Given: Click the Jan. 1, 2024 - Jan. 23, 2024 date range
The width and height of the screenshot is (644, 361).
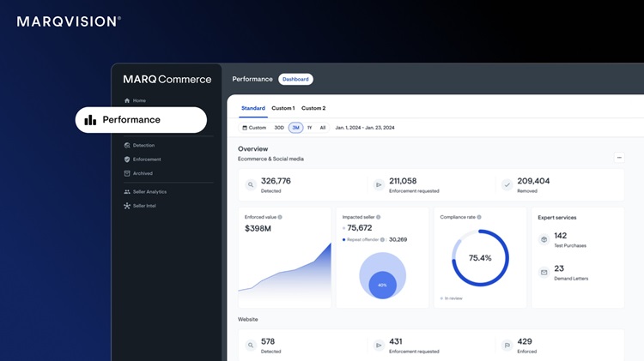Looking at the screenshot, I should click(x=364, y=128).
